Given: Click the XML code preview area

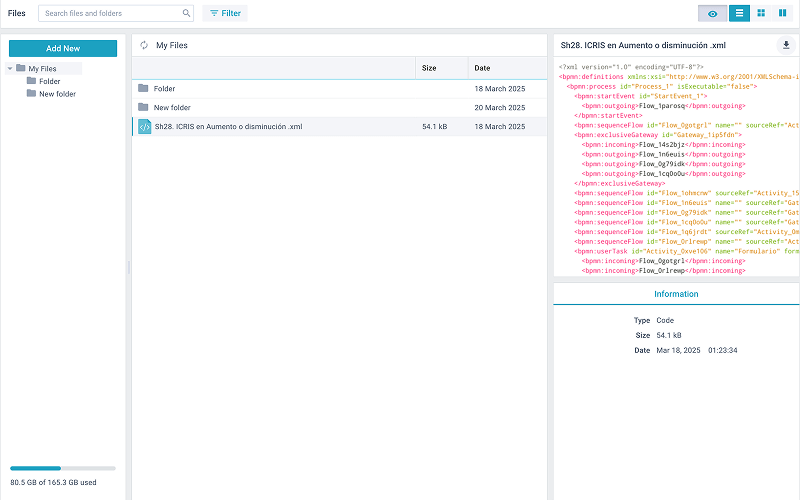Looking at the screenshot, I should coord(677,168).
